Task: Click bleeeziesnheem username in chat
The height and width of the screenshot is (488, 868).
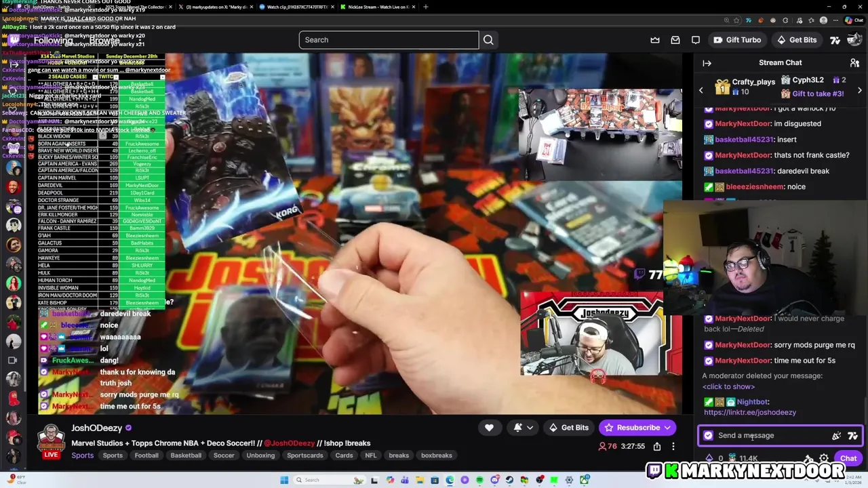Action: click(755, 186)
